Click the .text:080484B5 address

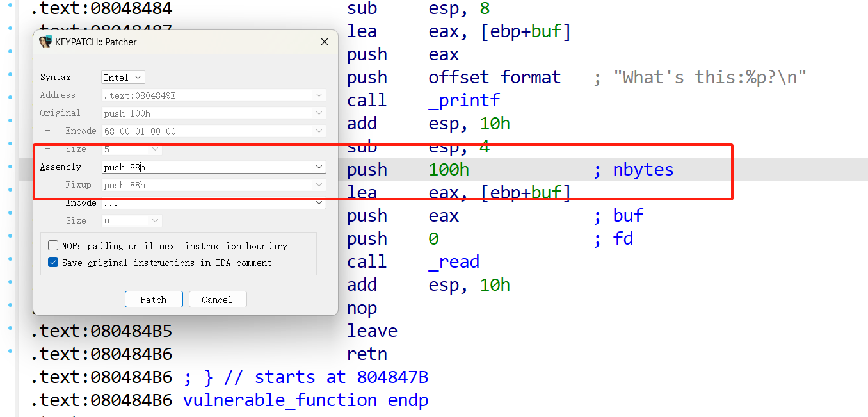coord(101,331)
